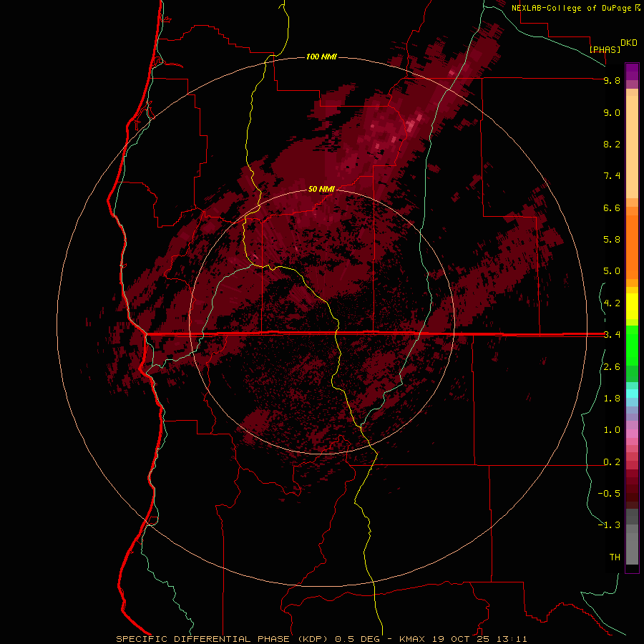
Task: Click the 9.0 legend value
Action: pyautogui.click(x=612, y=112)
